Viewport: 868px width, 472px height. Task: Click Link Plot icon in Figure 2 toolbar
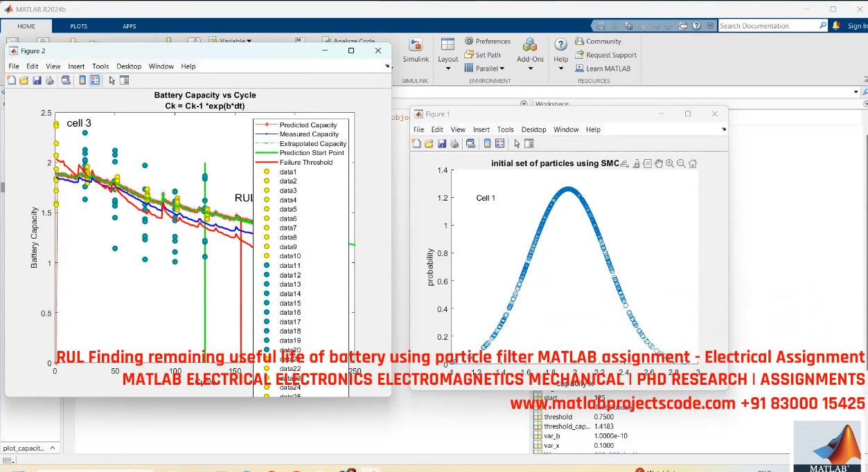tap(66, 80)
